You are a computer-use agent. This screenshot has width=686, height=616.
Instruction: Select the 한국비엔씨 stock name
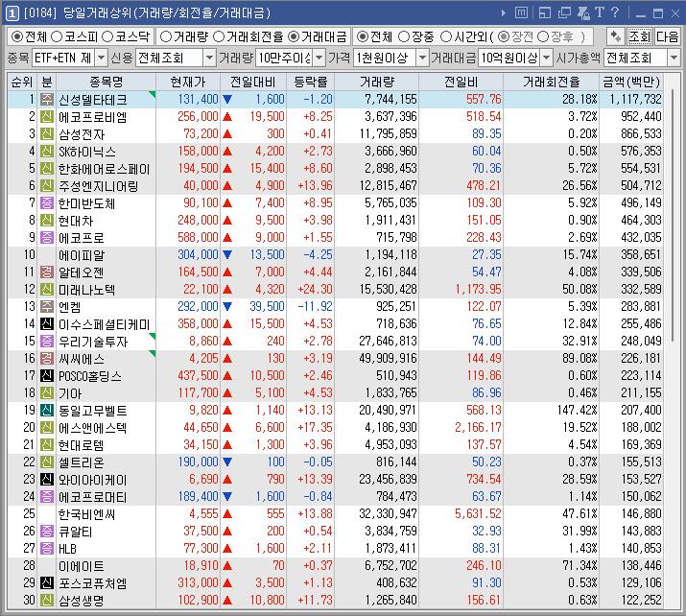tap(86, 514)
